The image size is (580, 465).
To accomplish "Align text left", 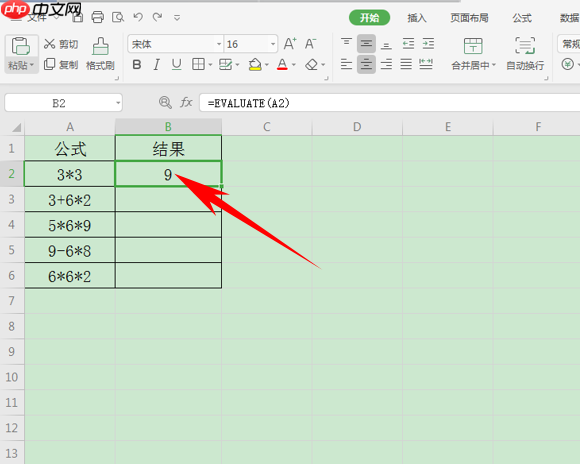I will tap(346, 64).
